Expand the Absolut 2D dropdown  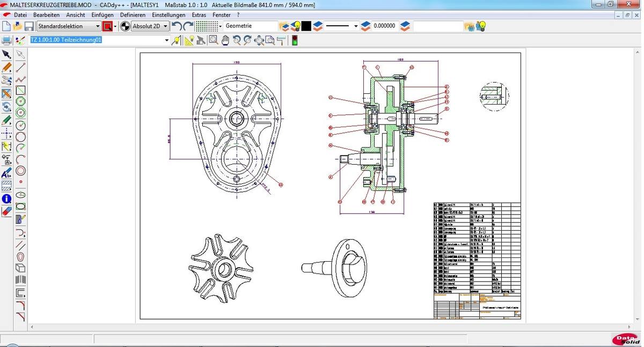(165, 26)
